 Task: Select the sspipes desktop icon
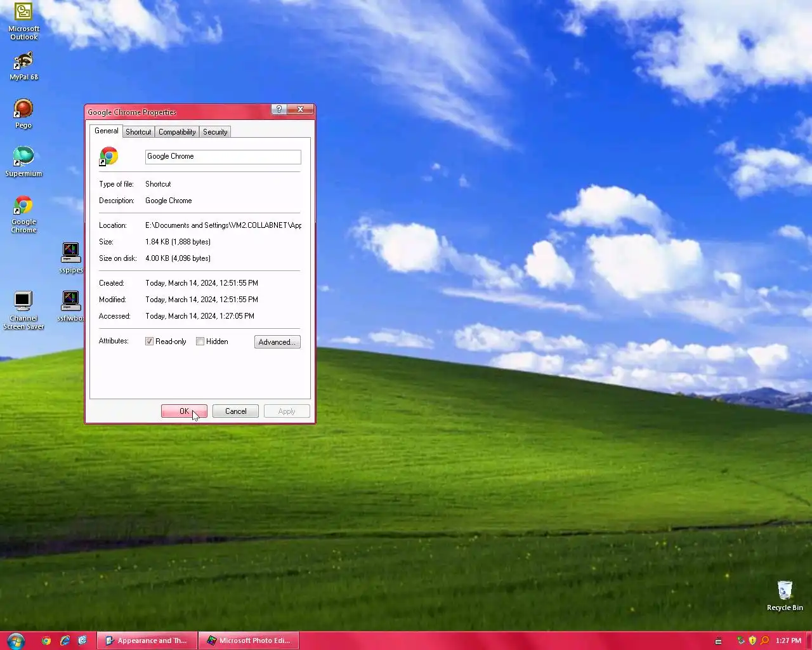(71, 258)
